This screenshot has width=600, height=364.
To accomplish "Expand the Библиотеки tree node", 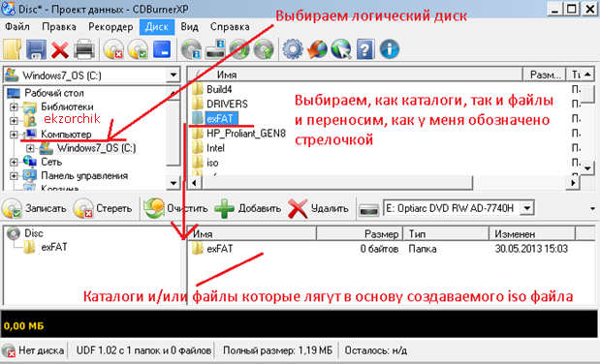I will [14, 106].
